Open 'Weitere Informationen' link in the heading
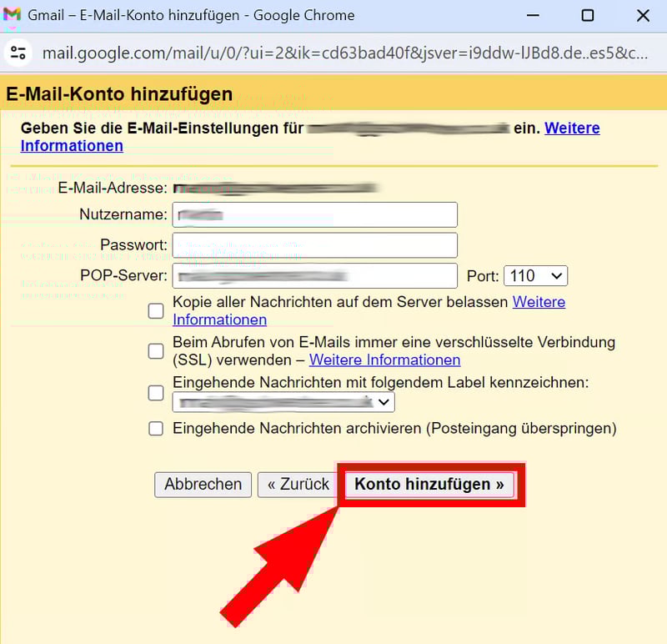Image resolution: width=667 pixels, height=644 pixels. tap(572, 128)
